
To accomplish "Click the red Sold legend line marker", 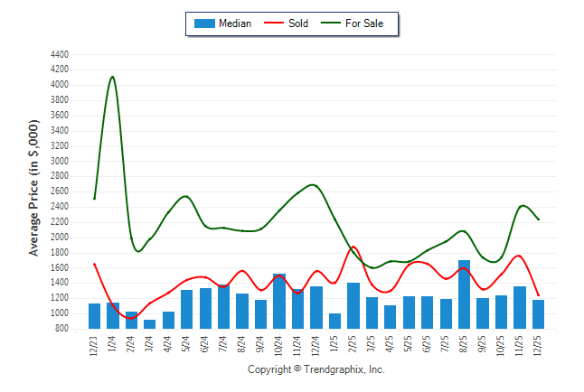I will click(274, 23).
